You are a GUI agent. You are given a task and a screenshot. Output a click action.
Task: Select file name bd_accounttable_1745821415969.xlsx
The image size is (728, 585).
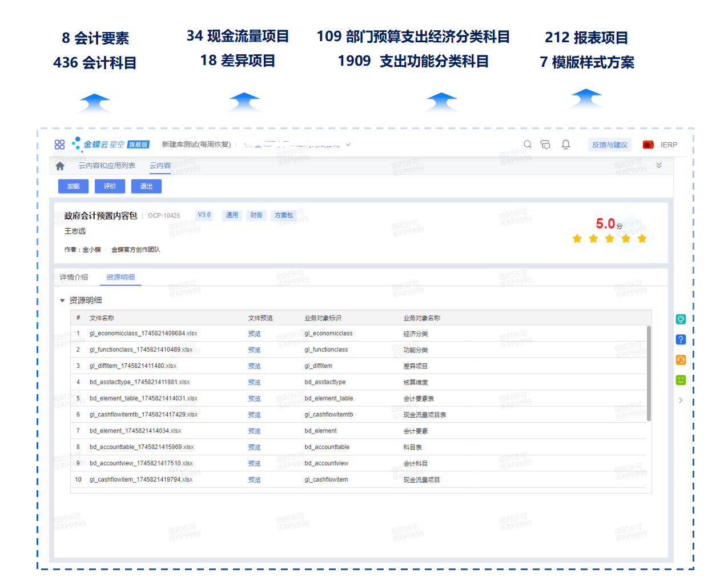tap(142, 447)
